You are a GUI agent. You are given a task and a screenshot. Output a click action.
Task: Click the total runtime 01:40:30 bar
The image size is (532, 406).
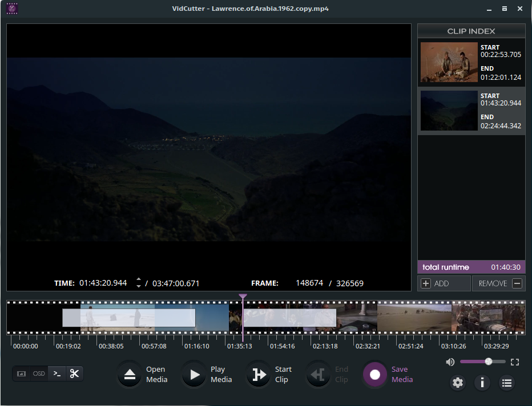point(471,267)
